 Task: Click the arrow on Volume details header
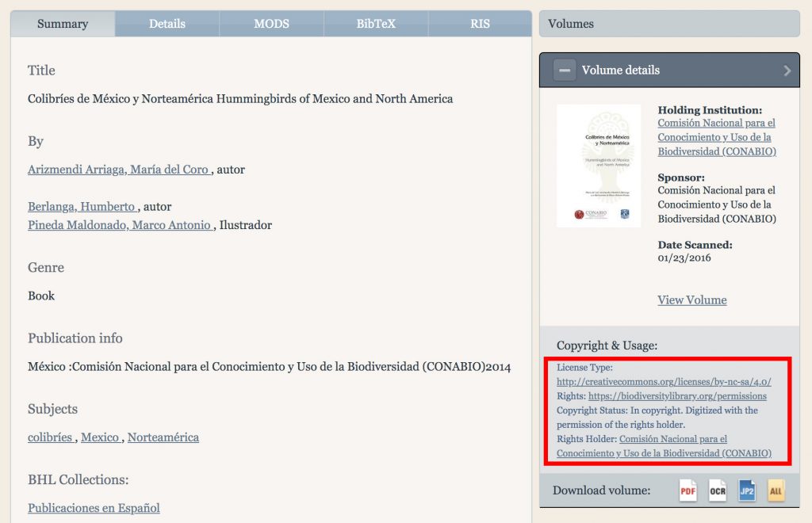point(787,71)
